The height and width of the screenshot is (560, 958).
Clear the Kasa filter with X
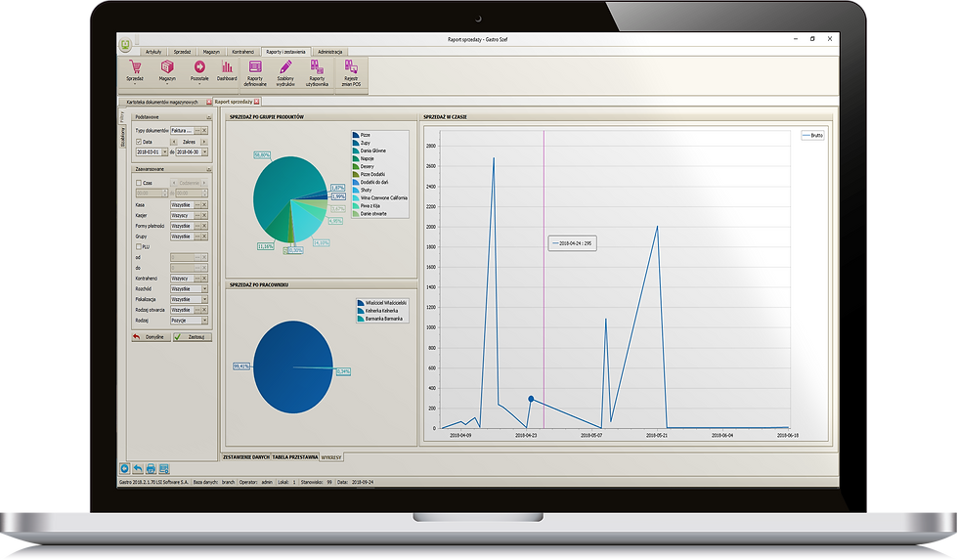pyautogui.click(x=204, y=205)
